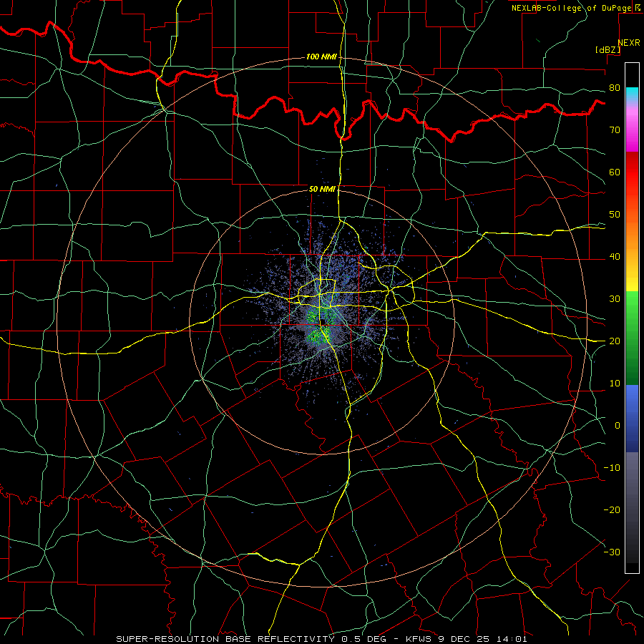Click the "[dBZ]" units label

(608, 49)
